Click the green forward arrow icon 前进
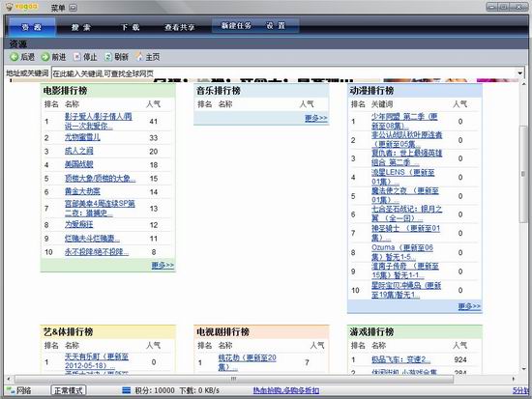532x399 pixels. 45,57
